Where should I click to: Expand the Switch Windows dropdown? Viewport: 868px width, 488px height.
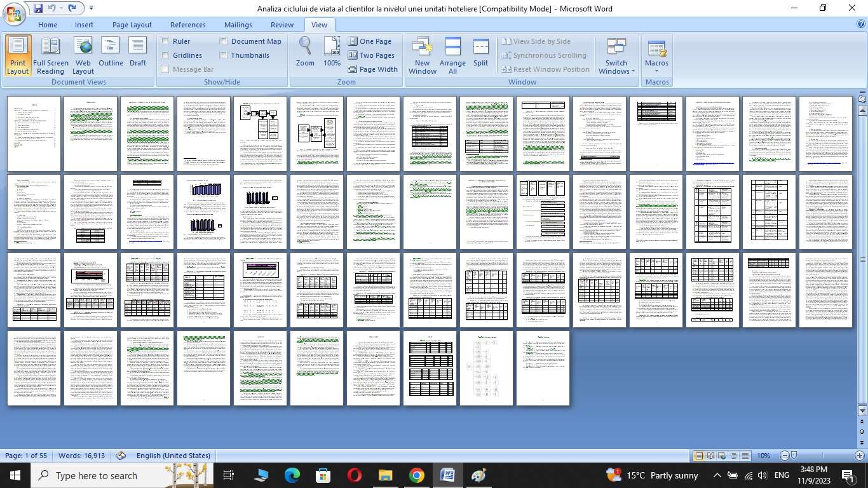[x=616, y=67]
